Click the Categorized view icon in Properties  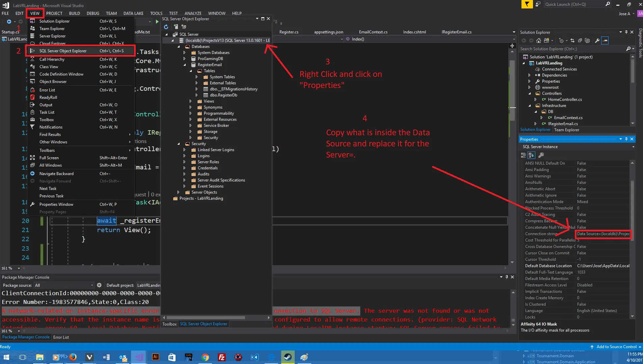[x=524, y=155]
